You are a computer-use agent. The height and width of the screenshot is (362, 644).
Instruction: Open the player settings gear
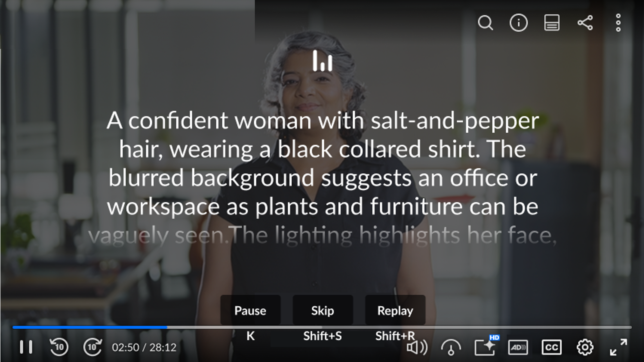click(x=585, y=347)
